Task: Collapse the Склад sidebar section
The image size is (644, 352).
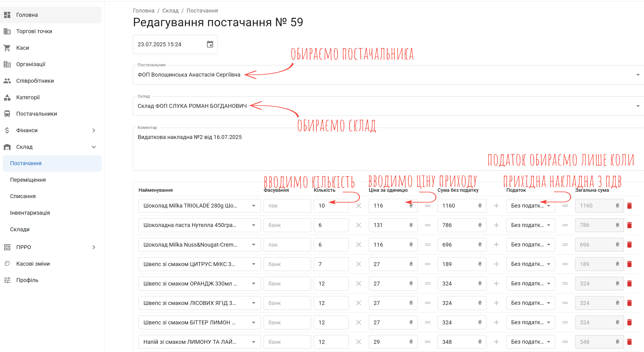Action: (94, 147)
